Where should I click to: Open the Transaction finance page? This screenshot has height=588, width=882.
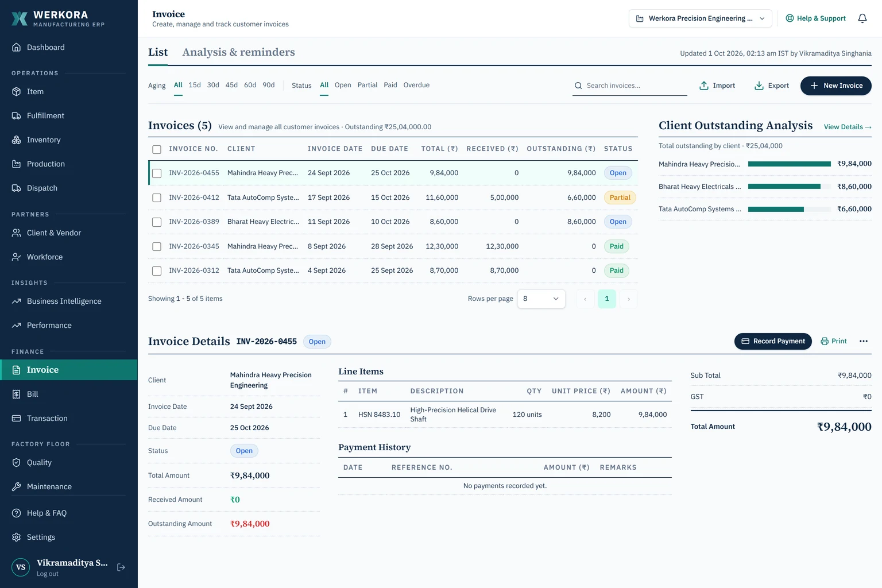click(x=68, y=418)
